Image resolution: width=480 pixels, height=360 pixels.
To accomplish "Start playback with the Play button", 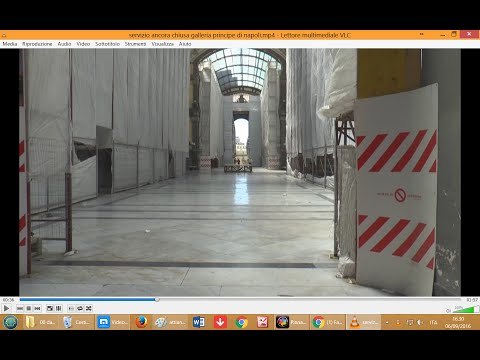I will (6, 308).
